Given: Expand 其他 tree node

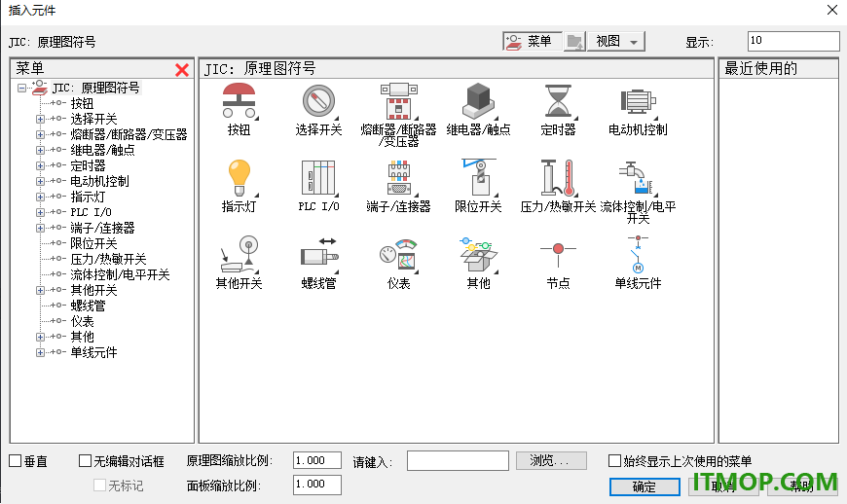Looking at the screenshot, I should [40, 337].
